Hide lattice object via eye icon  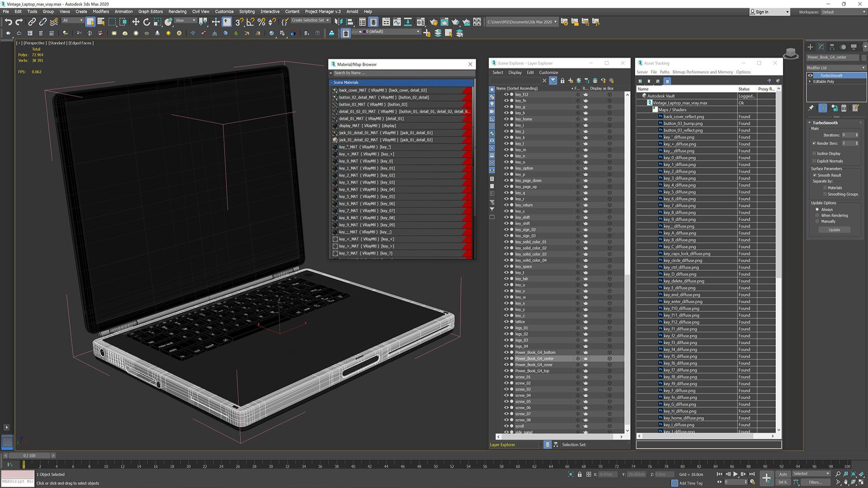[x=506, y=322]
